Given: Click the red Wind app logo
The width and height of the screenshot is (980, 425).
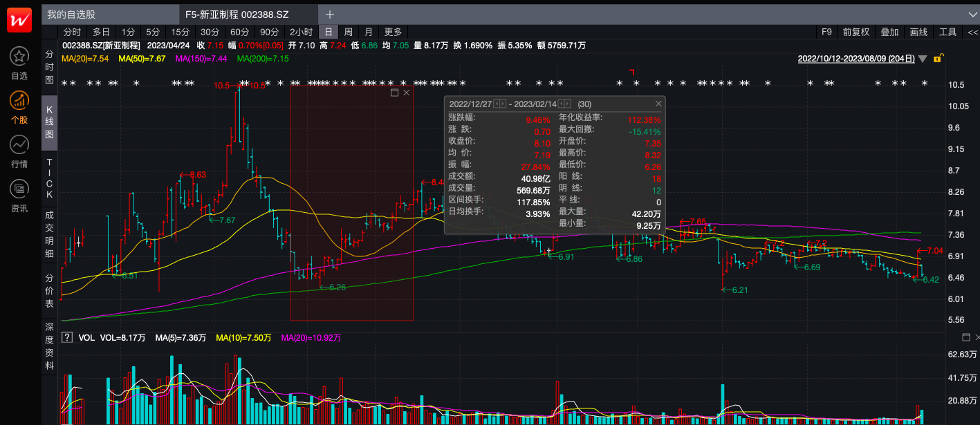Looking at the screenshot, I should coord(19,20).
